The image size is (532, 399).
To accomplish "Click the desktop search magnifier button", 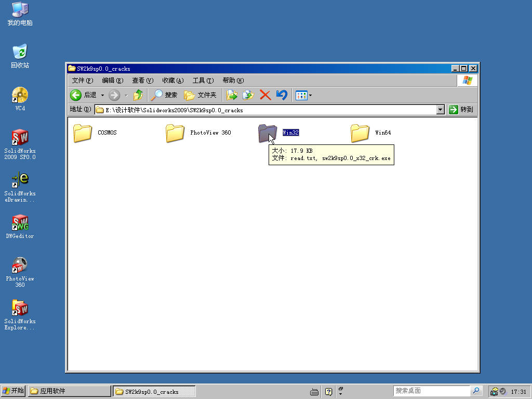I will tap(476, 391).
